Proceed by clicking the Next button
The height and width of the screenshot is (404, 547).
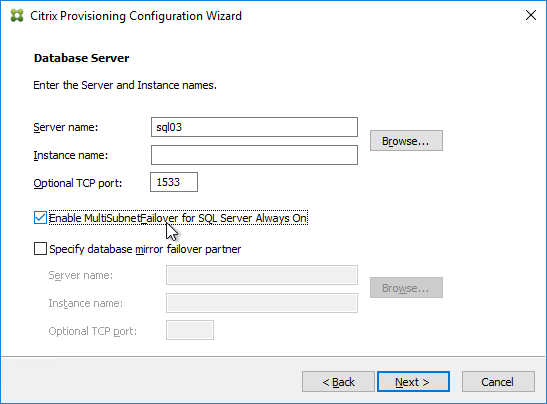(x=413, y=382)
